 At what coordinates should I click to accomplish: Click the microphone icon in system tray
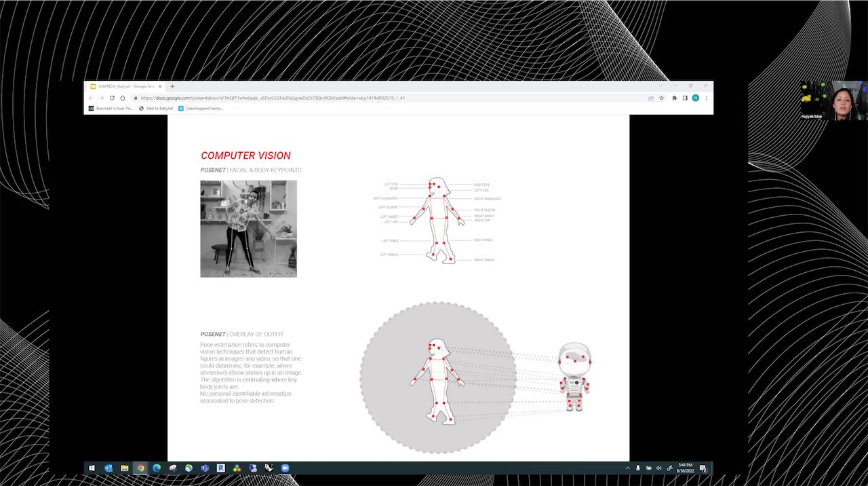coord(638,468)
